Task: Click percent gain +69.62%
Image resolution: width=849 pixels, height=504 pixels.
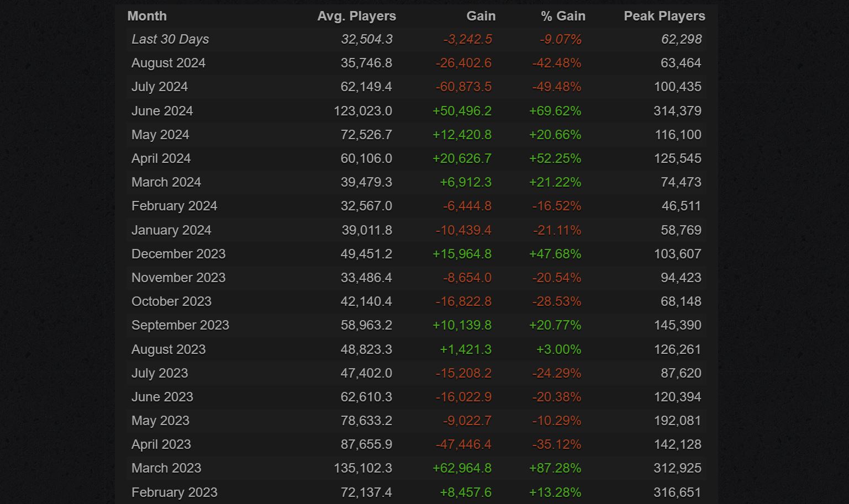Action: (555, 111)
